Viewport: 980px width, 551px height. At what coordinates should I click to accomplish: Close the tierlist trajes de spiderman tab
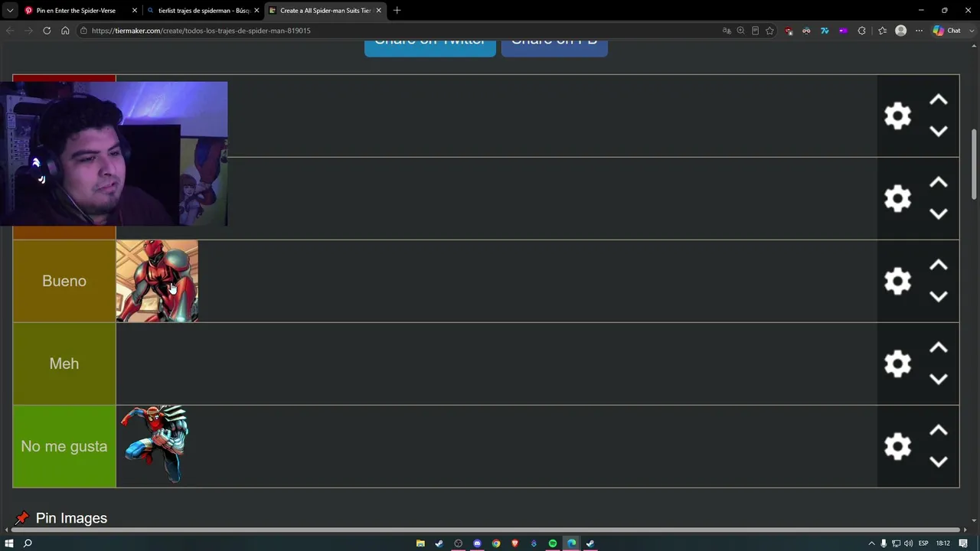(256, 11)
